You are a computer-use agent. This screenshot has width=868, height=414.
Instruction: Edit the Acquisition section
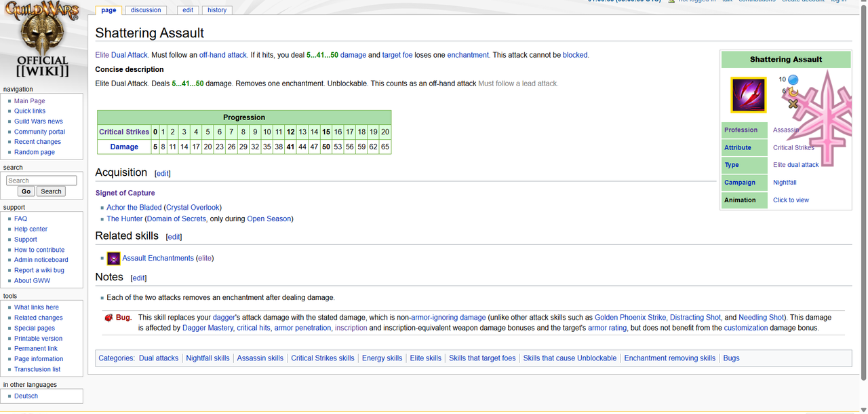click(x=163, y=174)
